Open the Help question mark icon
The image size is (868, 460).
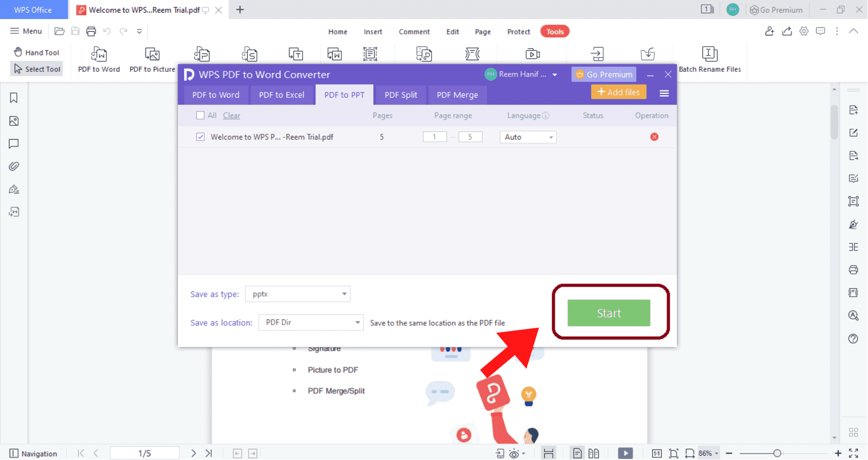click(x=853, y=338)
